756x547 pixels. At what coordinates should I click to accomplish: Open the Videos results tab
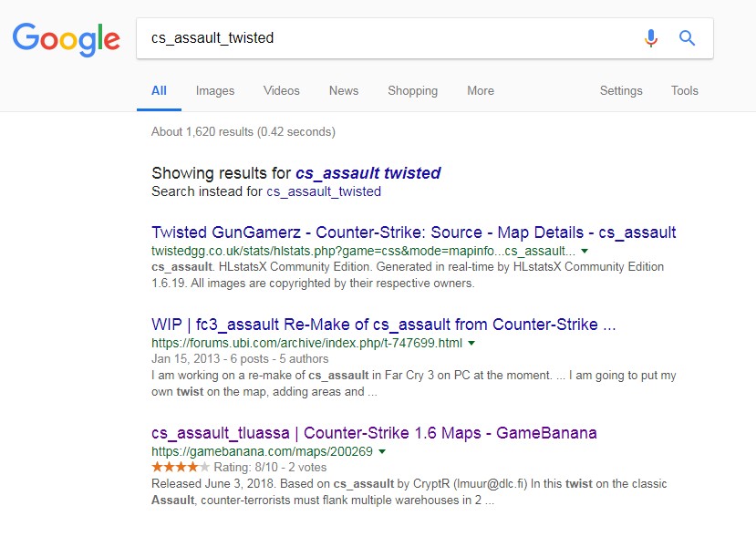point(281,90)
